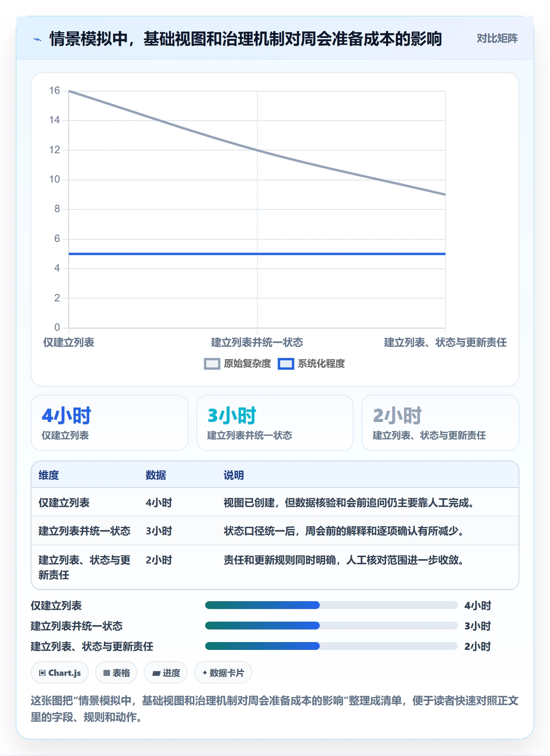Click the 对比矩阵 label in the header
Screen dimensions: 550x756
point(497,39)
